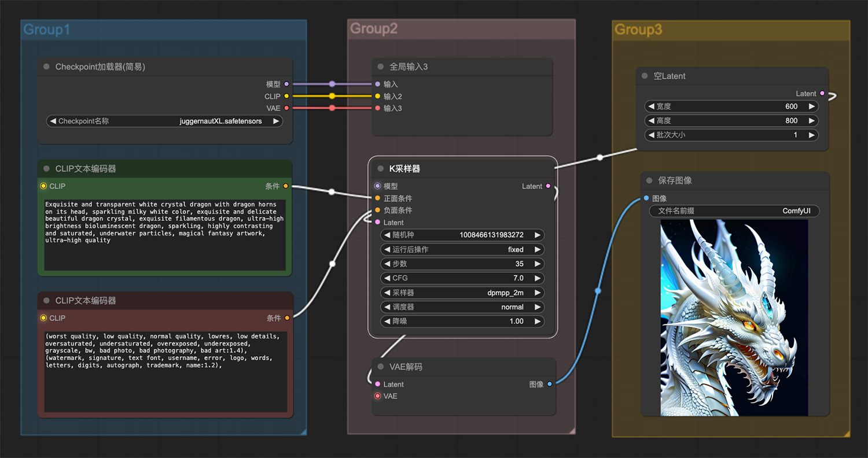Viewport: 868px width, 458px height.
Task: Collapse the 保存图像 node via its title dot
Action: [649, 180]
